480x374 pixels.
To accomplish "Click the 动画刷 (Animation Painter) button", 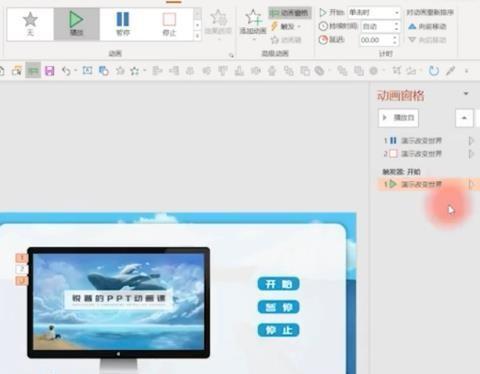I will pos(286,40).
